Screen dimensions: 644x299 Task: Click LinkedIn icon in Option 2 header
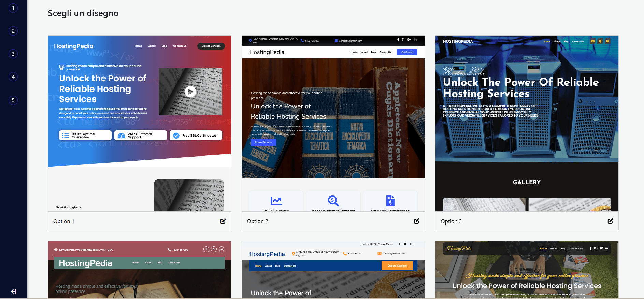415,40
